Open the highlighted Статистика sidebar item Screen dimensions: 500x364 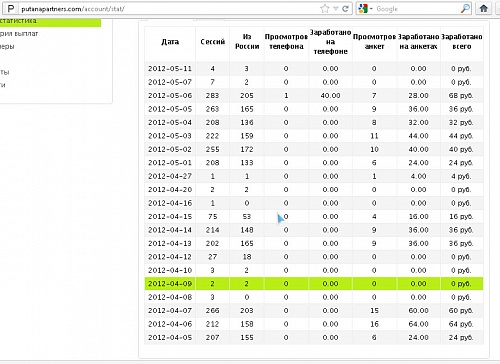[50, 22]
